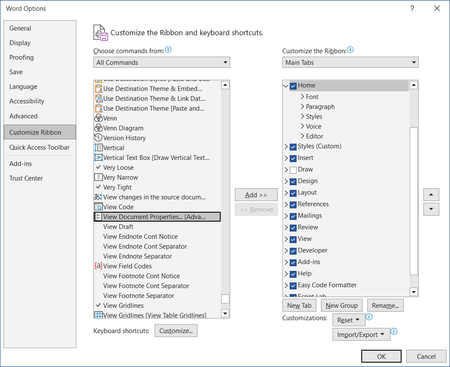Click the View Field Codes icon

[x=98, y=266]
